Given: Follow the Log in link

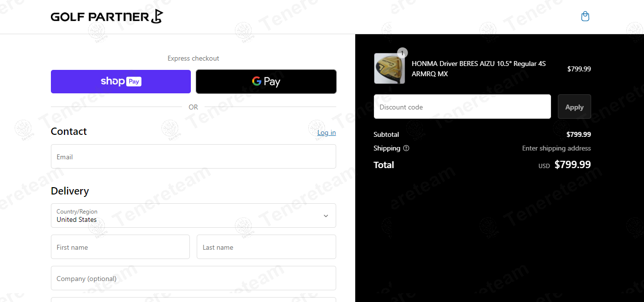Looking at the screenshot, I should coord(326,132).
